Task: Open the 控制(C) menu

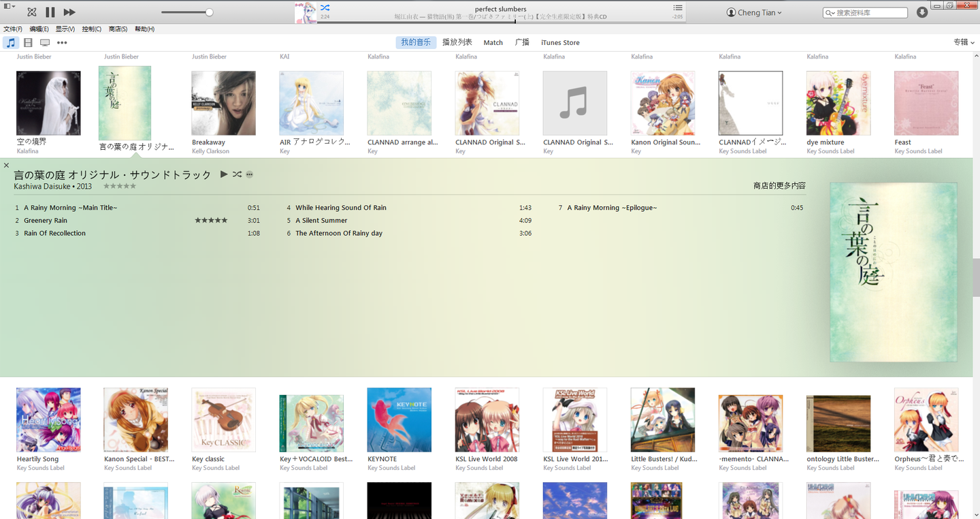Action: 92,29
